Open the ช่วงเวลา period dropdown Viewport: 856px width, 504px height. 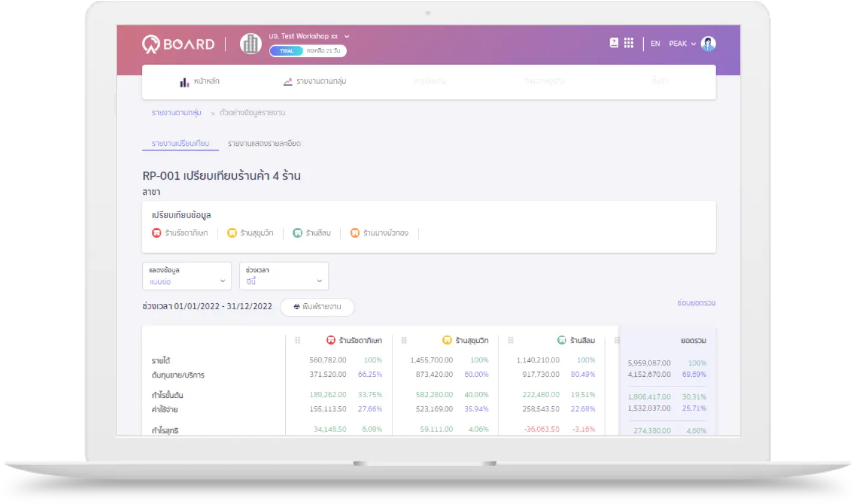point(284,276)
